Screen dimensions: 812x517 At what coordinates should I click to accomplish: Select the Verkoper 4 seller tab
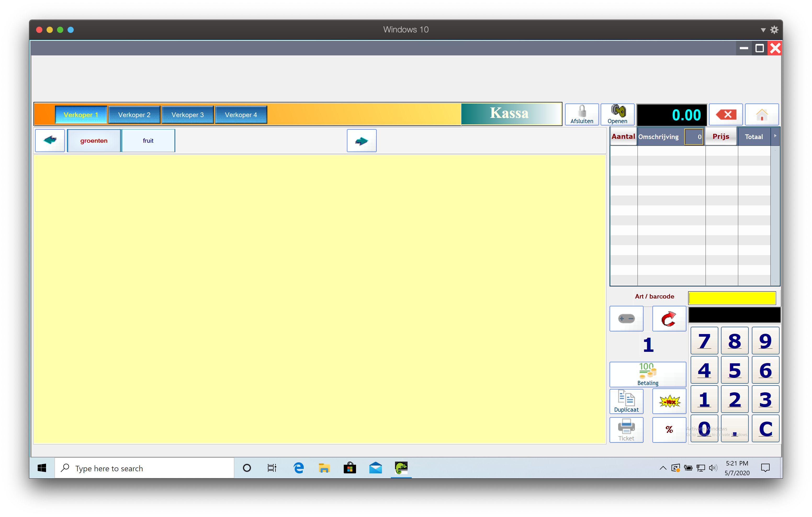click(x=241, y=114)
